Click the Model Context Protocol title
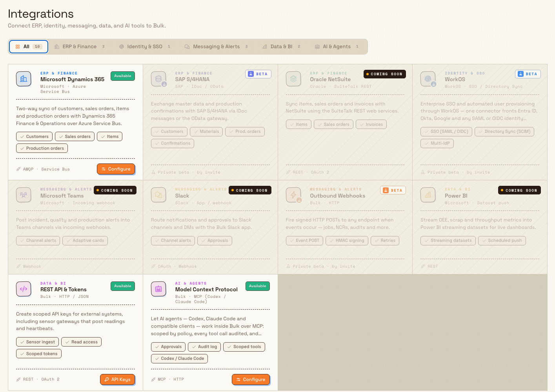Viewport: 555px width, 392px height. tap(206, 289)
